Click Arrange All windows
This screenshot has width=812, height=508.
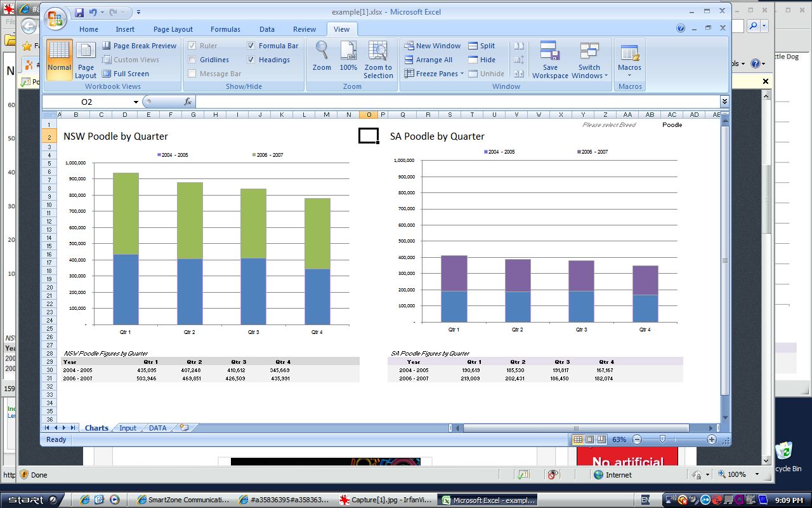point(428,60)
